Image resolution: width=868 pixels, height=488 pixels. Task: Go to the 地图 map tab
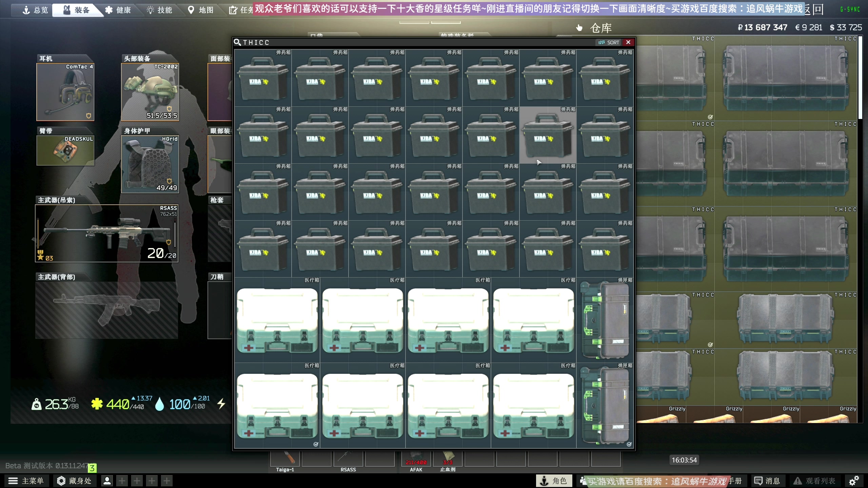[x=201, y=10]
